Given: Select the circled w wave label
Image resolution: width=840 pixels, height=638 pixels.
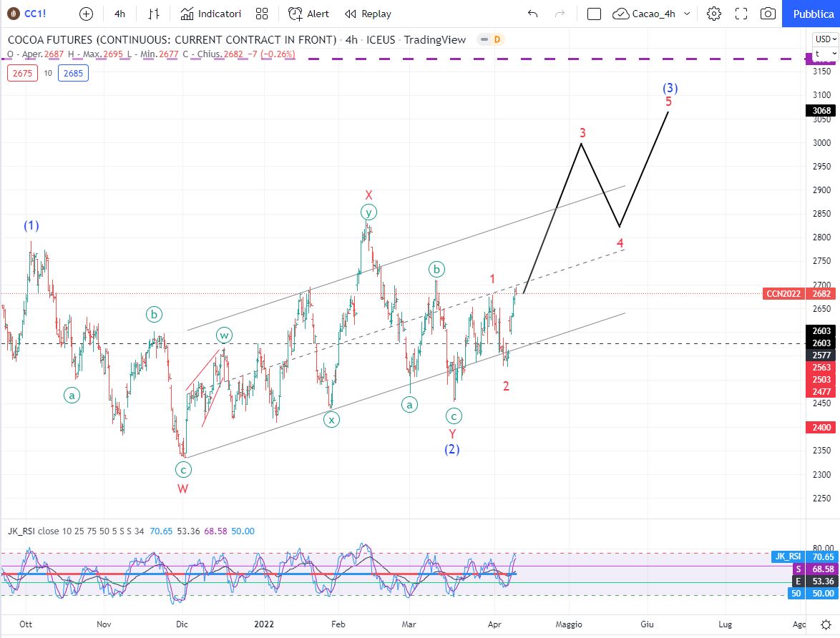Looking at the screenshot, I should [x=224, y=336].
